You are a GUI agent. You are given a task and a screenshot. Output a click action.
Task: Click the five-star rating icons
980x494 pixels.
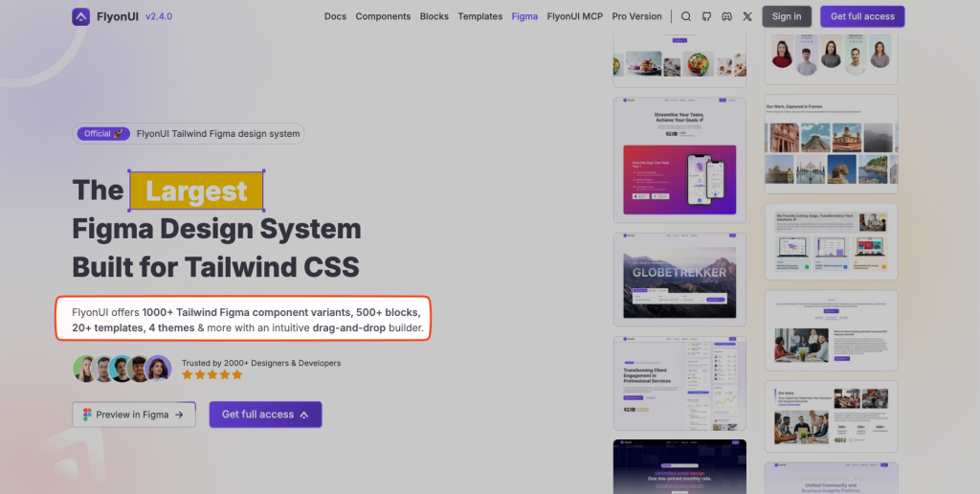point(212,374)
